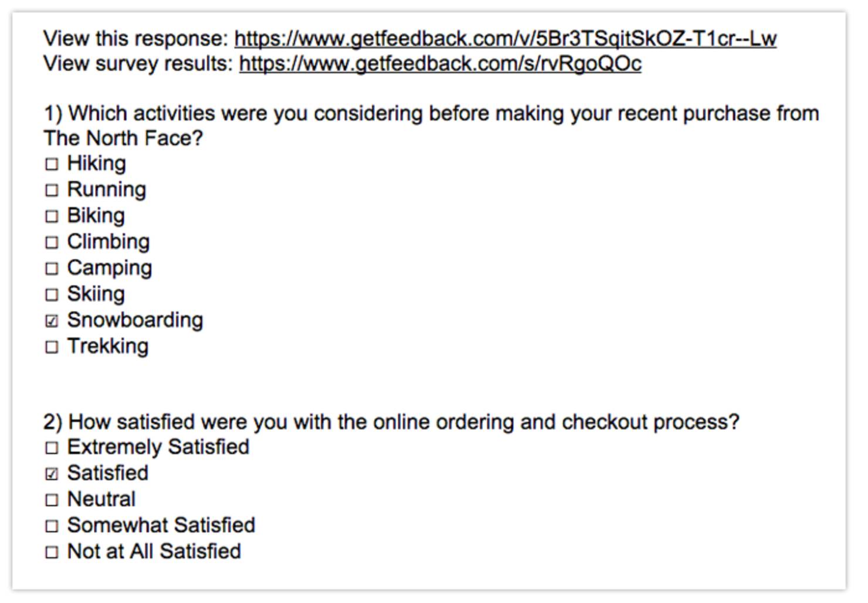Click question 2 about checkout process satisfaction

tap(391, 422)
